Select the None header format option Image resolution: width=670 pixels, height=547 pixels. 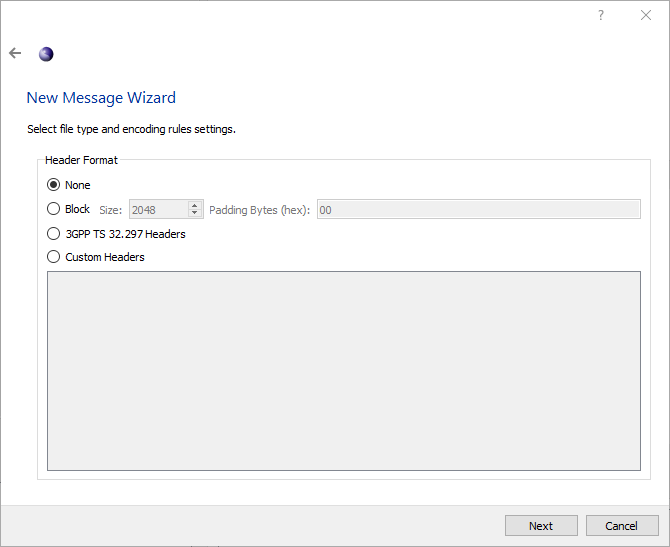point(54,185)
